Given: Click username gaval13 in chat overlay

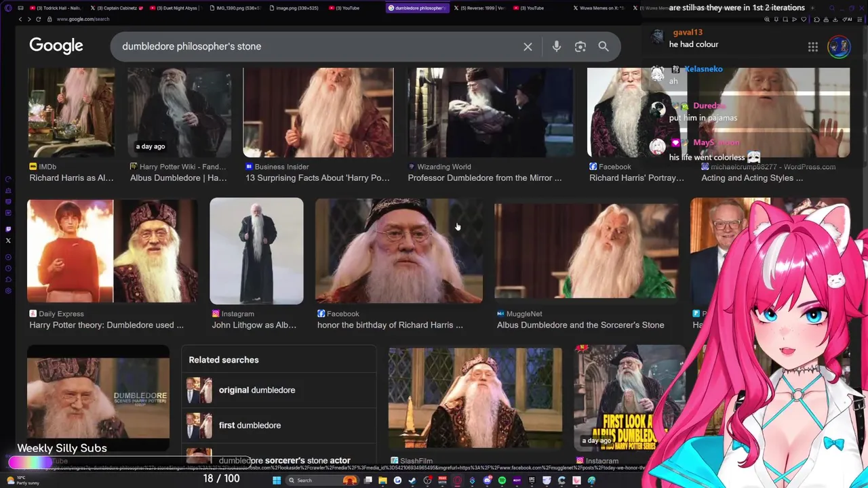Looking at the screenshot, I should pyautogui.click(x=687, y=33).
